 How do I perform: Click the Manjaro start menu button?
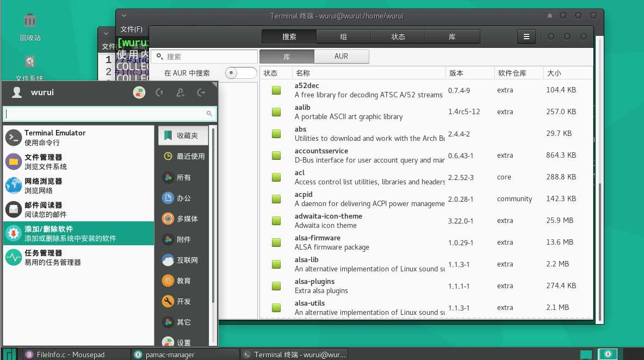click(x=9, y=354)
